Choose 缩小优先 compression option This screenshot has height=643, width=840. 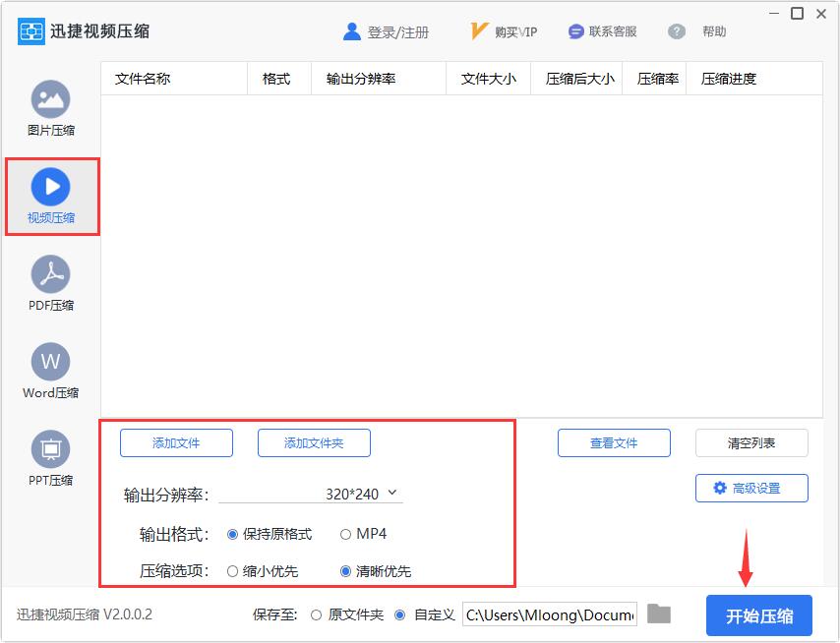click(x=263, y=571)
